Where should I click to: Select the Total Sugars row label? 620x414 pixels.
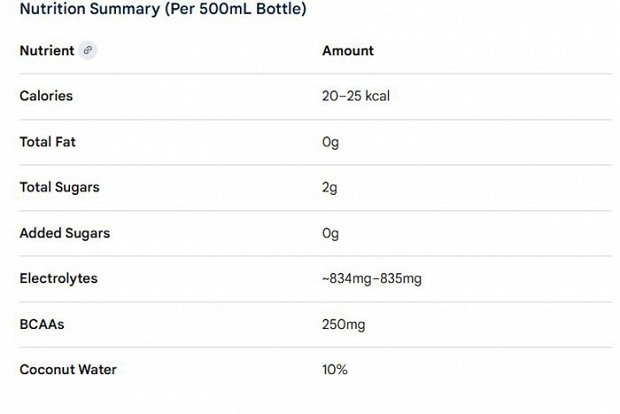60,187
